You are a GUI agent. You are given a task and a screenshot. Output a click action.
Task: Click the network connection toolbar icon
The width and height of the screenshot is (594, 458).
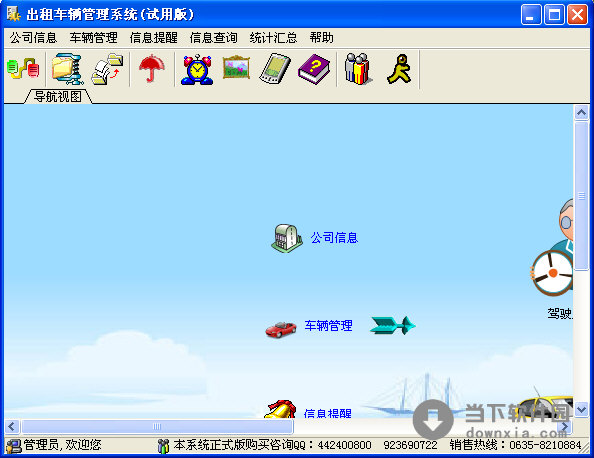tap(23, 69)
